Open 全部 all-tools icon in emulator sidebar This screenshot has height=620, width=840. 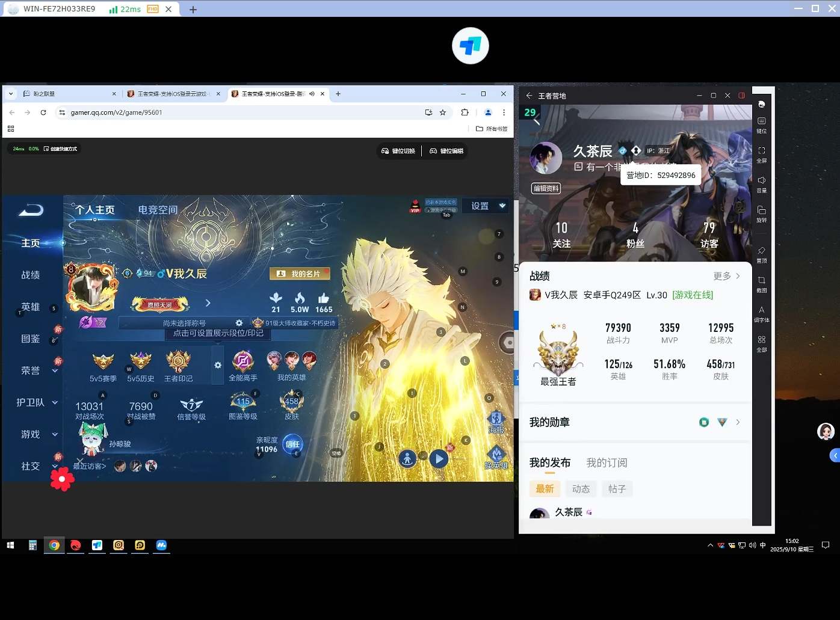[x=761, y=343]
